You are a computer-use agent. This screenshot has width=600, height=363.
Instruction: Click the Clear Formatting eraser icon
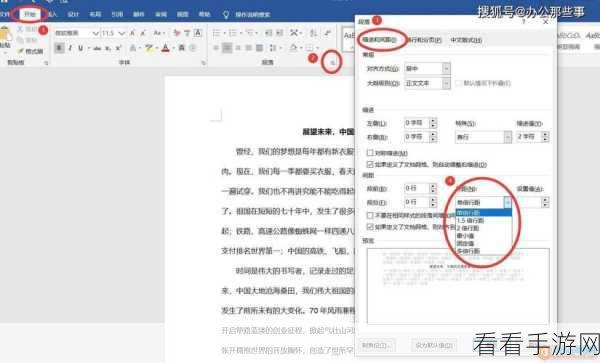click(176, 33)
